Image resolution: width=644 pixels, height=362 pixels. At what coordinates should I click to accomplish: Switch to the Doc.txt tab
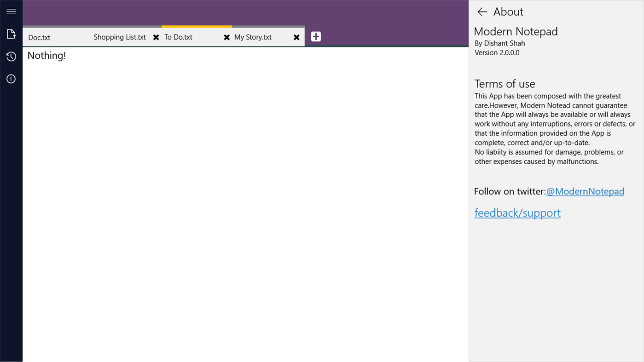(39, 37)
